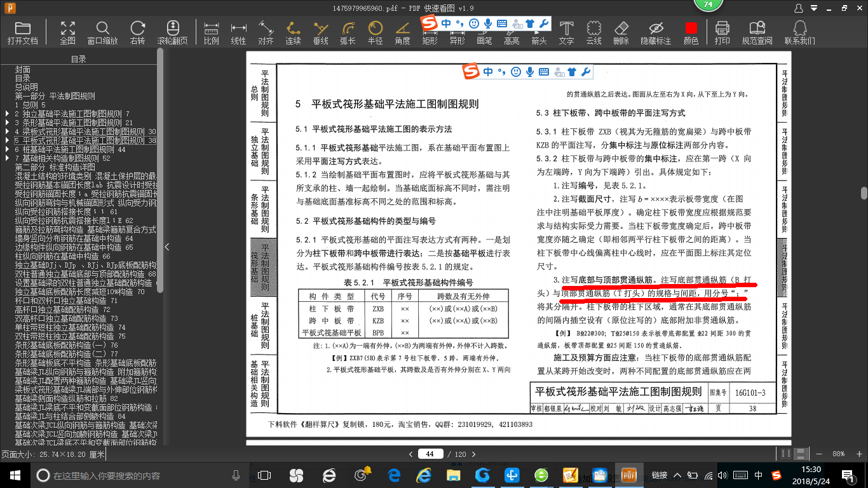Open outline entry 杯口和双杯口独立基础构造 71
The width and height of the screenshot is (868, 488).
(x=66, y=301)
